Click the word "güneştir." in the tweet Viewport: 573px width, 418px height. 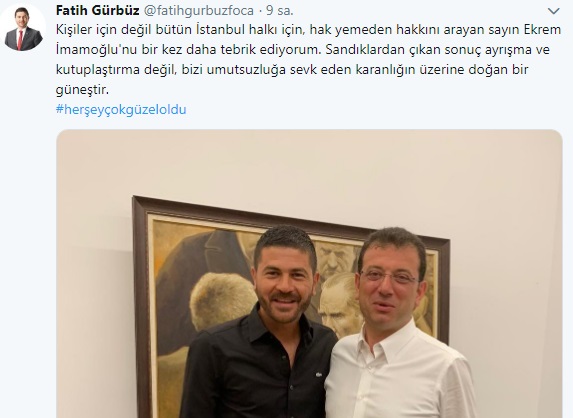coord(82,90)
